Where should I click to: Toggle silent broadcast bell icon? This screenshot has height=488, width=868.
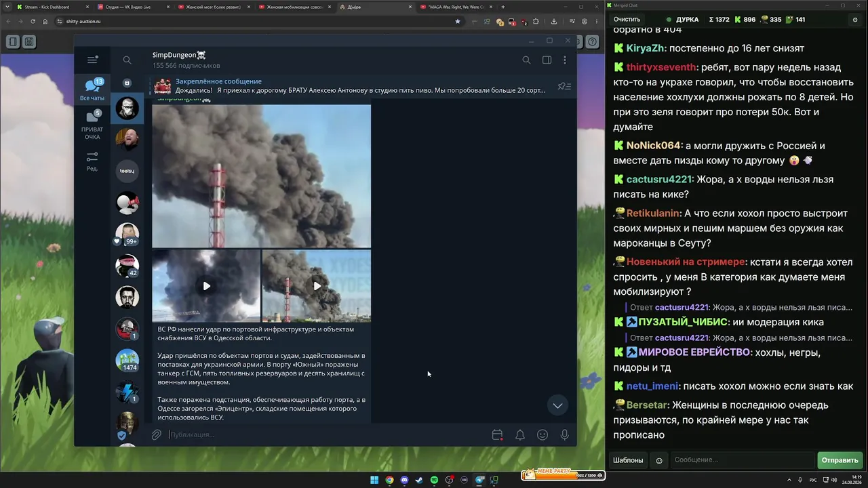(x=520, y=434)
